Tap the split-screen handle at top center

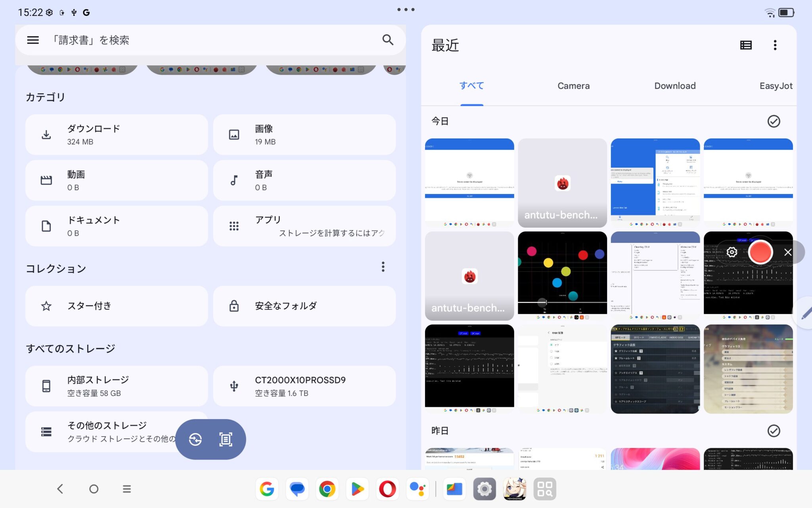pyautogui.click(x=406, y=9)
